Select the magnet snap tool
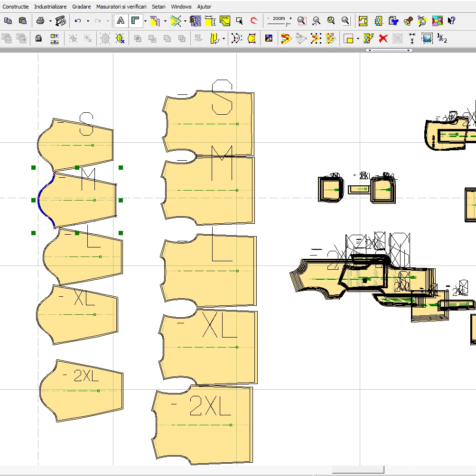The height and width of the screenshot is (476, 476). (254, 21)
